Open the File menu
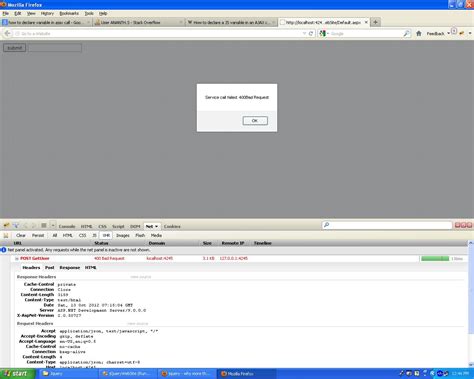This screenshot has height=379, width=474. 6,13
